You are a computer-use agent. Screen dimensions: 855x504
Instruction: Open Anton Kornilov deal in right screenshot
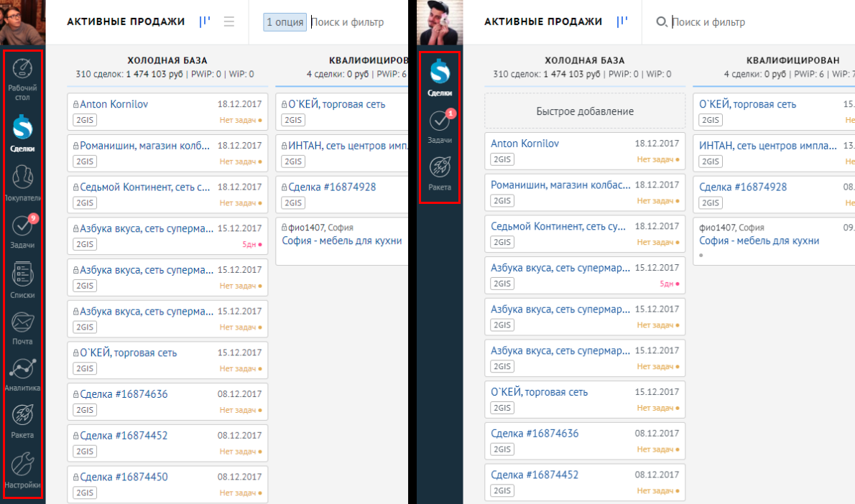pyautogui.click(x=524, y=144)
